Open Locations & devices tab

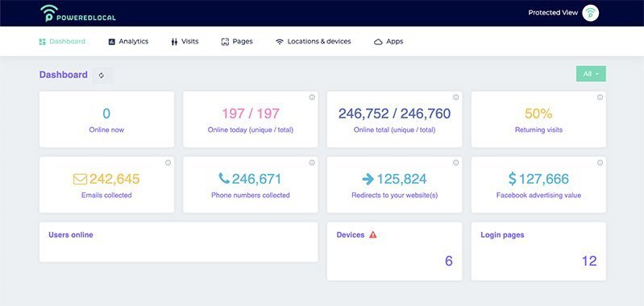pos(314,41)
